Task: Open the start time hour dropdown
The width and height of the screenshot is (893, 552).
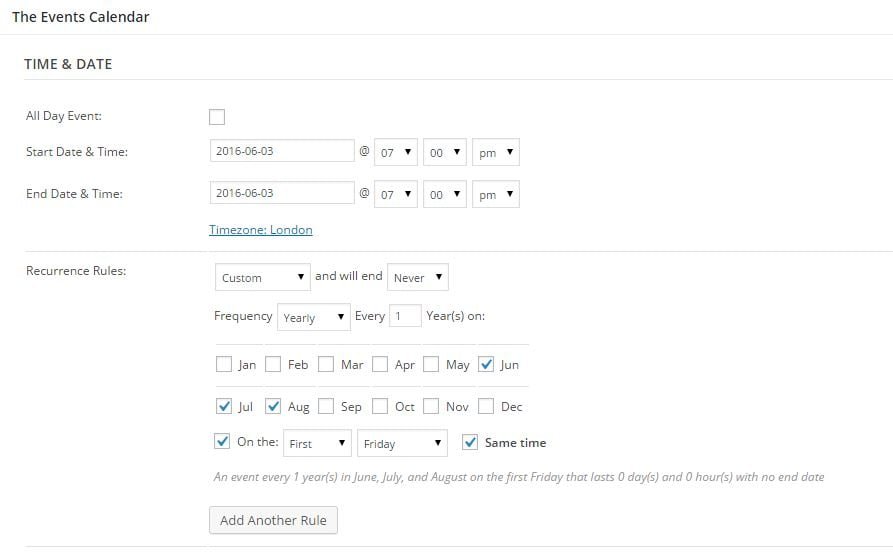Action: (x=396, y=153)
